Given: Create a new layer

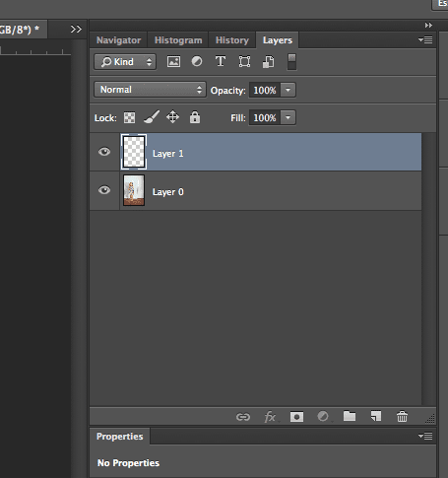Looking at the screenshot, I should 376,416.
